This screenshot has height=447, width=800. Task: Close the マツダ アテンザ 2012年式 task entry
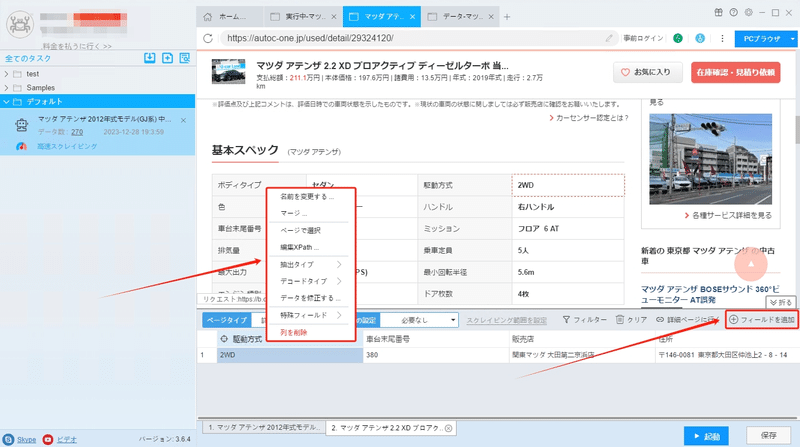click(x=183, y=120)
